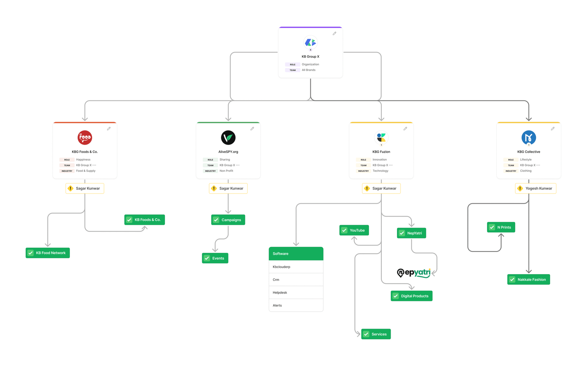The width and height of the screenshot is (588, 365).
Task: Click the edit pencil on AliveSPY.org card
Action: pos(252,129)
